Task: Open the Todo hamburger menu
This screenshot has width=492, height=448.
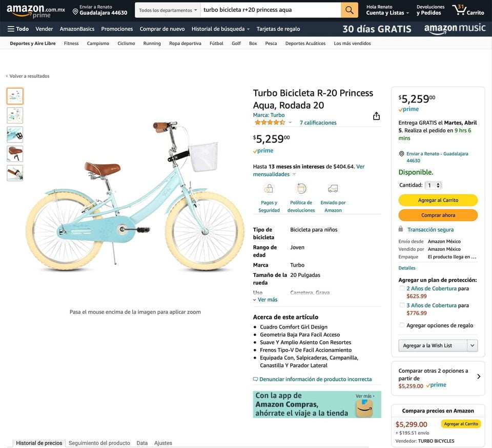Action: pos(18,29)
